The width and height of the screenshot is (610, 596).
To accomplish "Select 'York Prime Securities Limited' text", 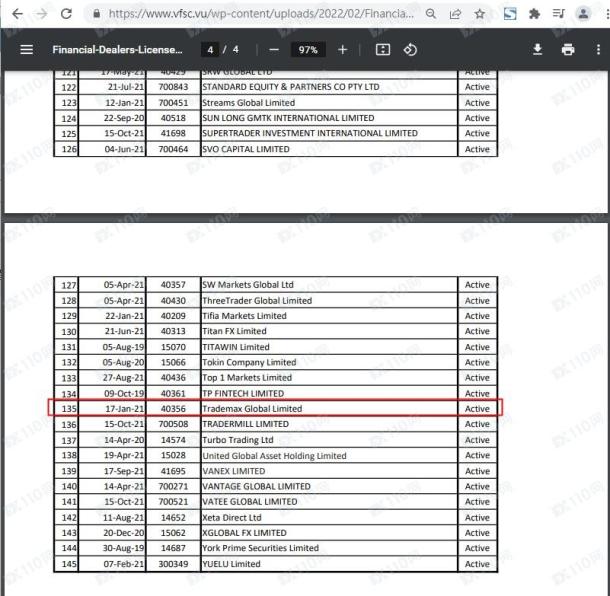I will (261, 548).
